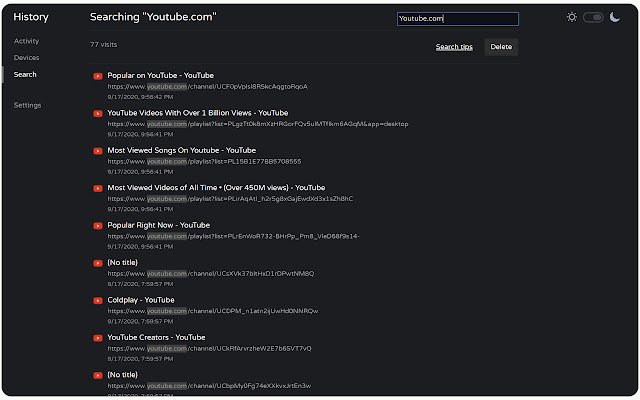Screen dimensions: 640x400
Task: Click the YouTube favicon beside Most Viewed Songs
Action: [x=98, y=151]
